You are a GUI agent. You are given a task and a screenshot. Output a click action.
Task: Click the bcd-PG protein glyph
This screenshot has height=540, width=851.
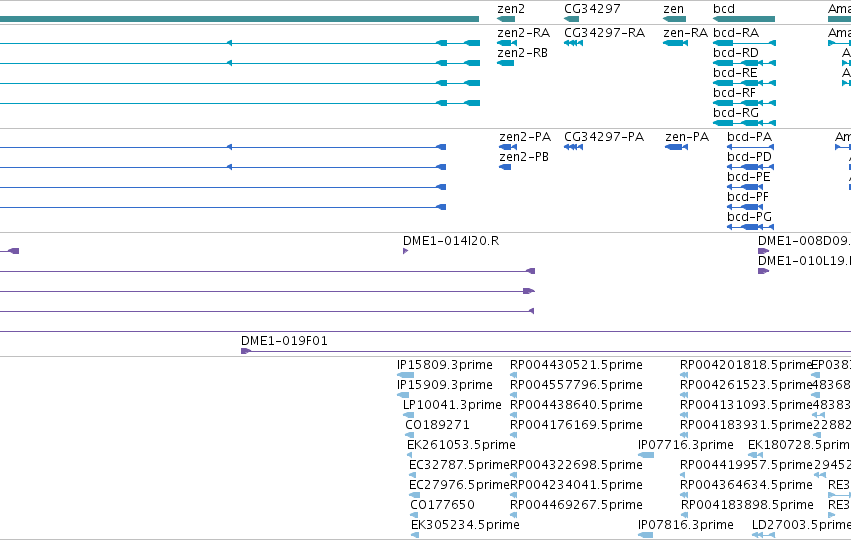[751, 227]
